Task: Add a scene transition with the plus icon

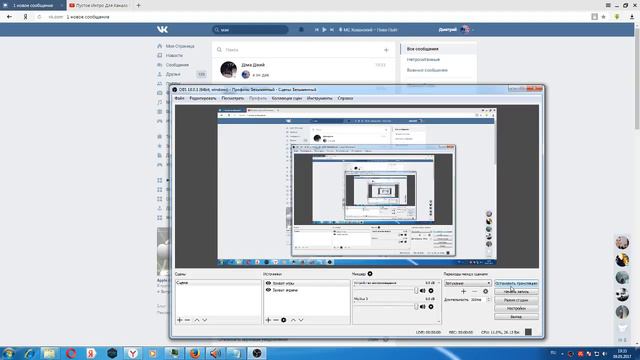Action: (x=463, y=291)
